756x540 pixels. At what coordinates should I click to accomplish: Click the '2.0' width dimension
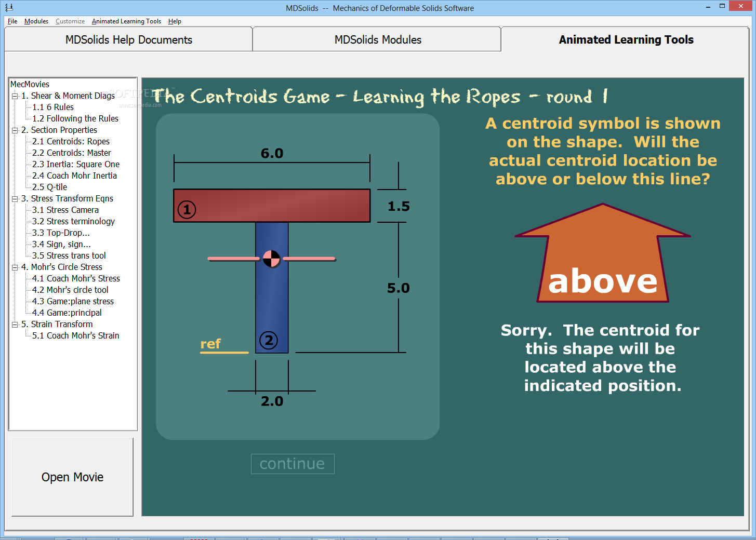[272, 401]
